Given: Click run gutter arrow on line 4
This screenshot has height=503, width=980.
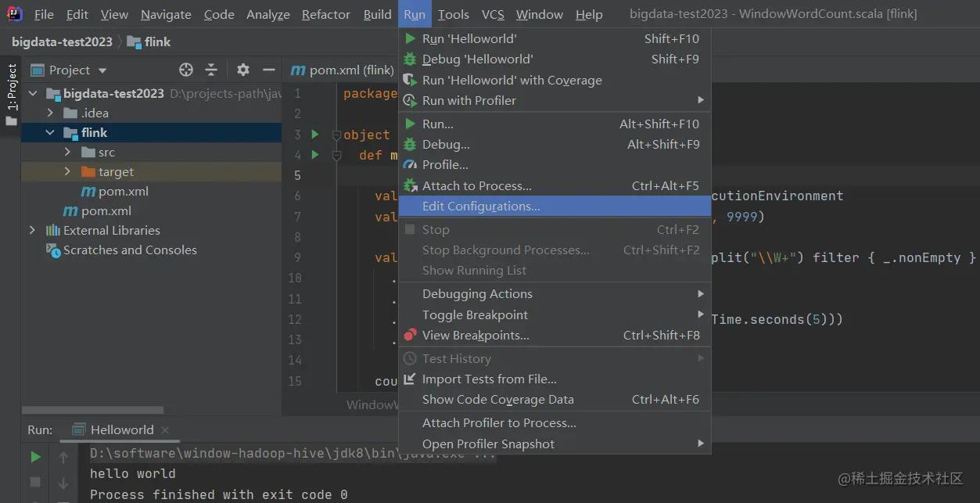Looking at the screenshot, I should point(315,154).
